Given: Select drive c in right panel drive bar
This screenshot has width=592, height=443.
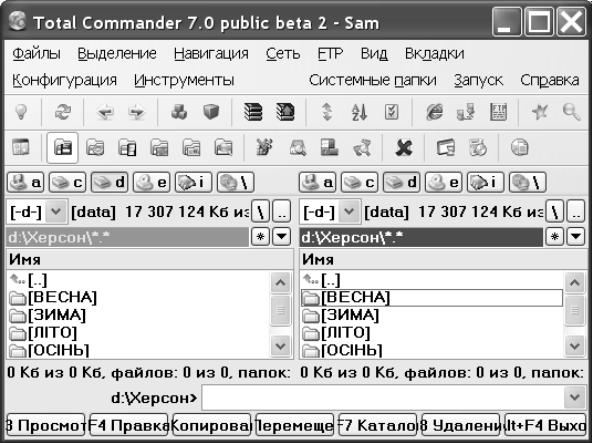Looking at the screenshot, I should point(360,183).
